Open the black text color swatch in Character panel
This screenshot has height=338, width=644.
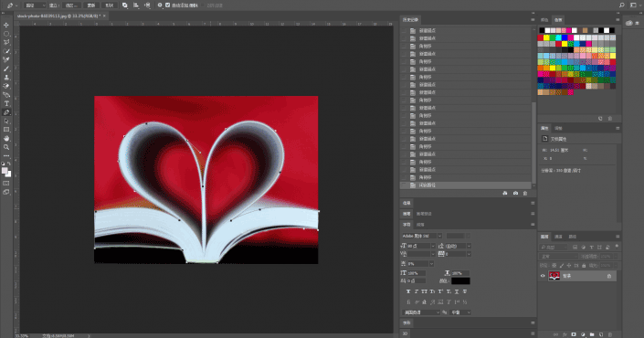(x=460, y=281)
